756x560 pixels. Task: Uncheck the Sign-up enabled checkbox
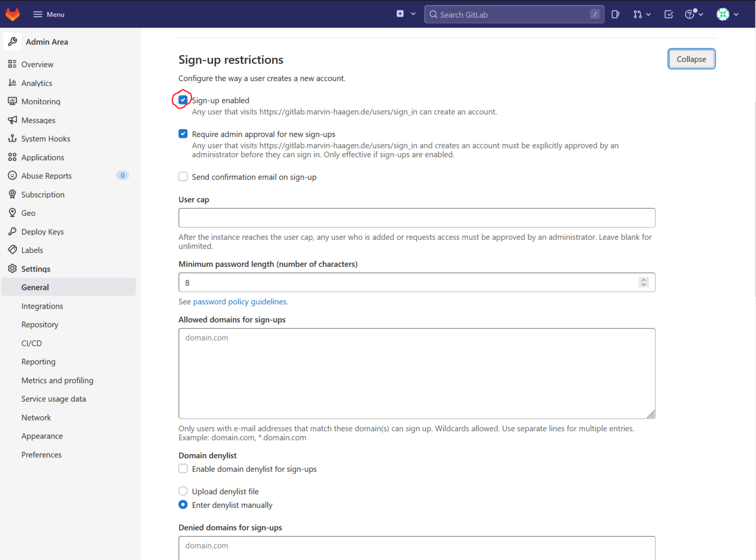tap(183, 100)
